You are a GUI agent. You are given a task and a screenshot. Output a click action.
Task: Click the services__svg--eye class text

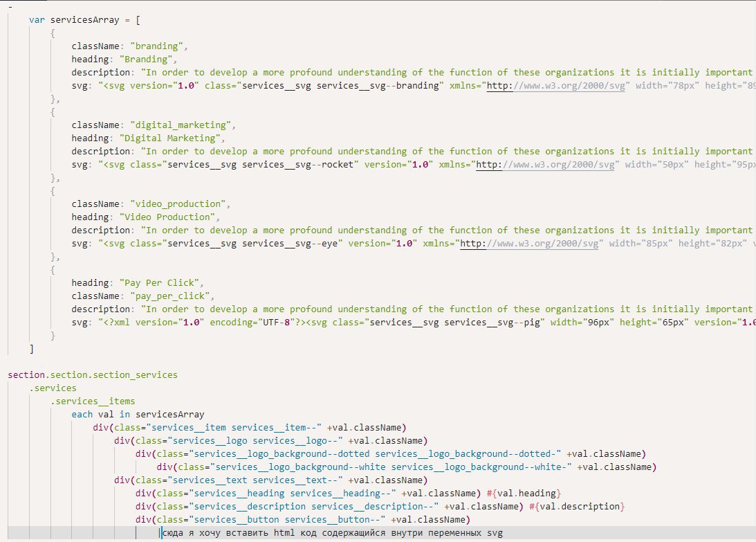(290, 244)
